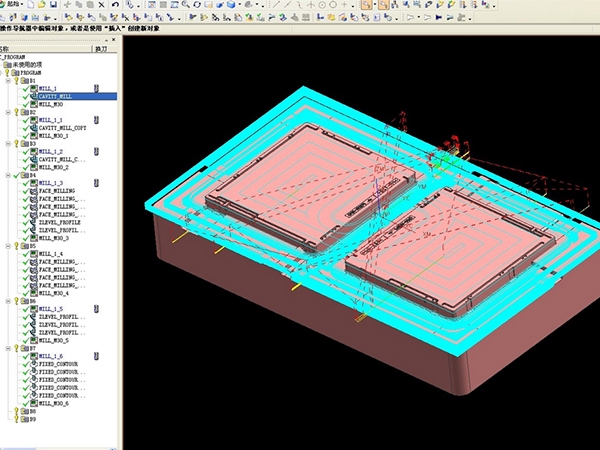This screenshot has height=450, width=600.
Task: Click the Delete (X) icon in the toolbar
Action: pyautogui.click(x=100, y=5)
